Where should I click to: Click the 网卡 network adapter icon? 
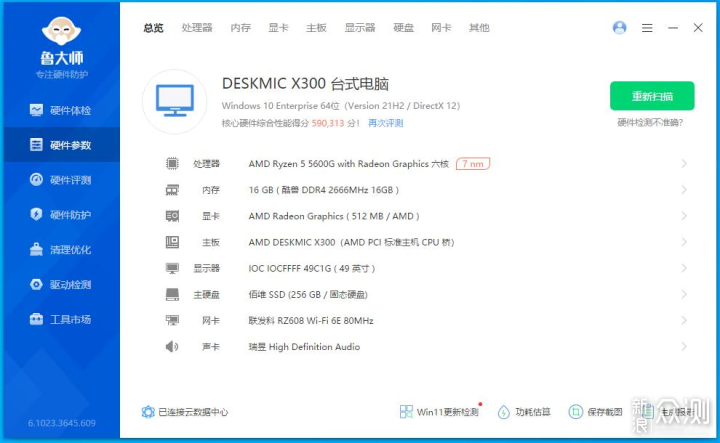172,320
